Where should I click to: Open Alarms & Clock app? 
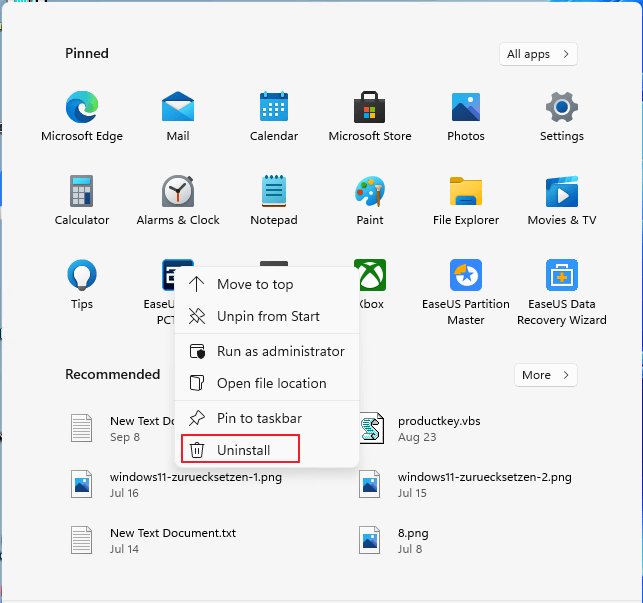click(x=178, y=192)
